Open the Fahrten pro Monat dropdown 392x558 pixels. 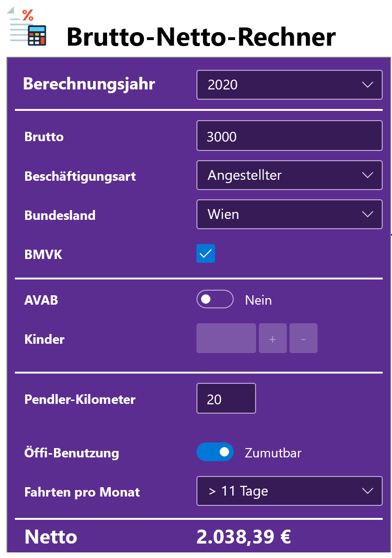point(289,491)
